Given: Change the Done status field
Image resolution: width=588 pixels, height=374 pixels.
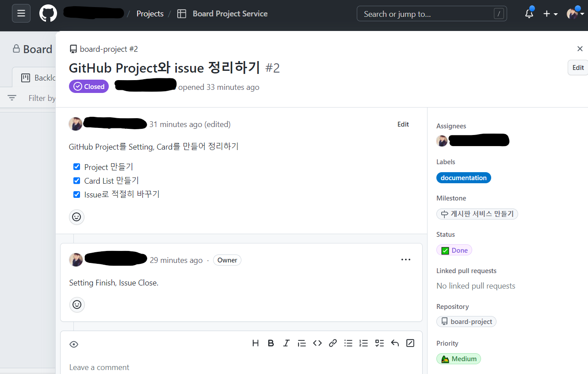Looking at the screenshot, I should click(x=454, y=250).
